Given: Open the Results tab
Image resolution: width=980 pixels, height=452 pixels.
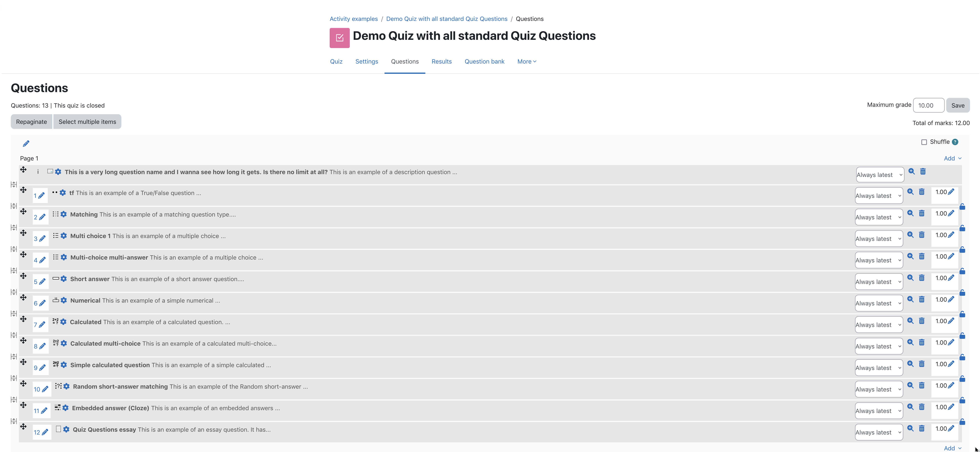Looking at the screenshot, I should click(x=441, y=61).
